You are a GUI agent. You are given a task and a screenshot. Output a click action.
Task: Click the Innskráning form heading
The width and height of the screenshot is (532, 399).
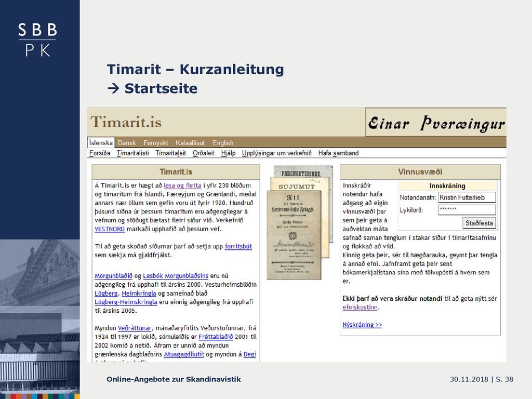447,185
